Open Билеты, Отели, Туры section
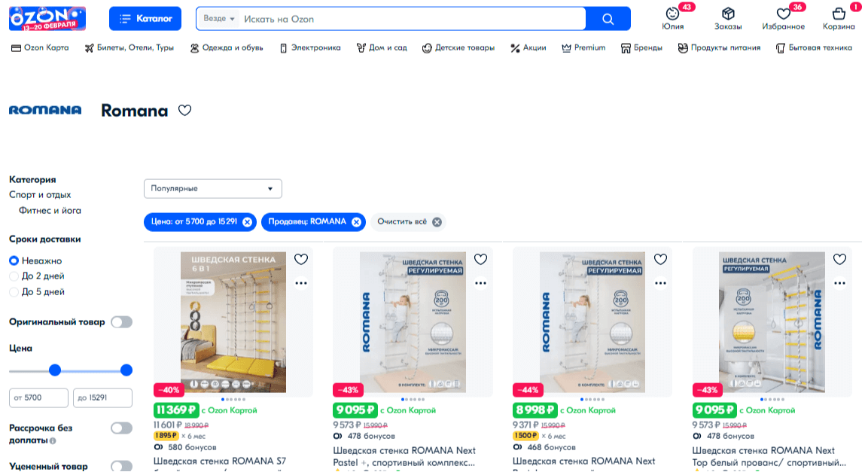The image size is (868, 472). coord(129,48)
